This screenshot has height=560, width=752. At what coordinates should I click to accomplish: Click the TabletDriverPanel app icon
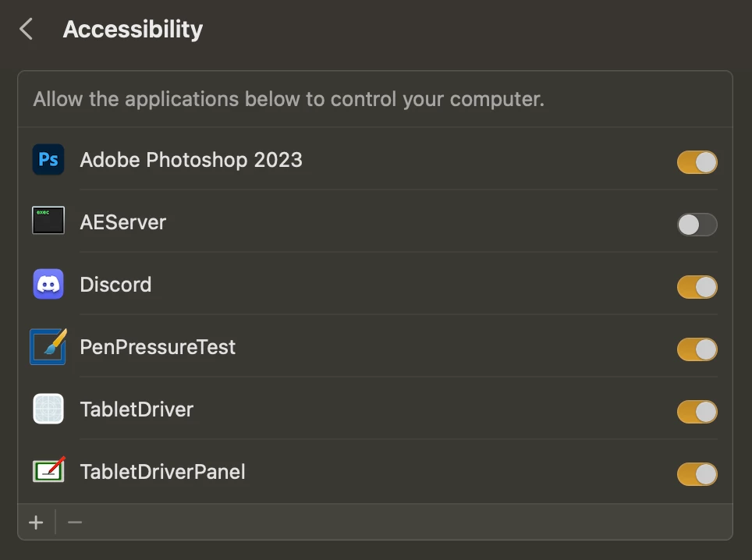[48, 471]
